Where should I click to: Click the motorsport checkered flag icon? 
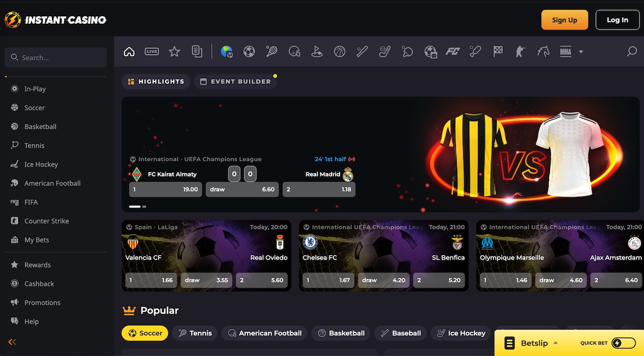click(498, 51)
